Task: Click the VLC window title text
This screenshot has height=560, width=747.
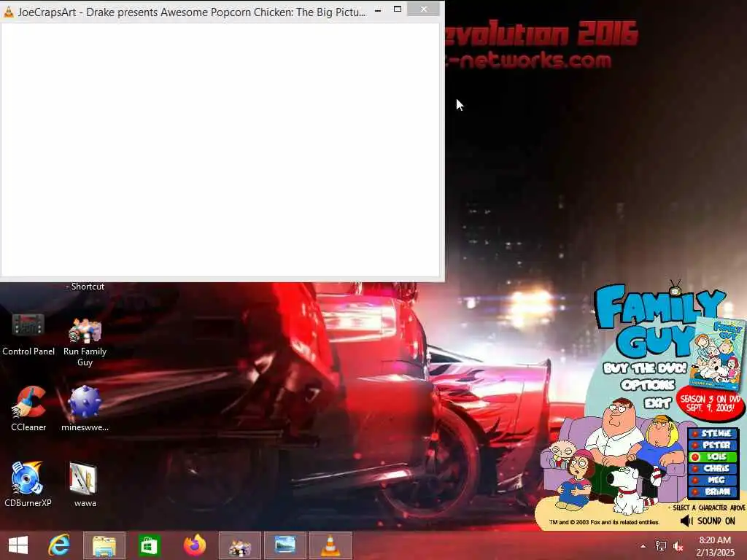Action: click(x=192, y=12)
